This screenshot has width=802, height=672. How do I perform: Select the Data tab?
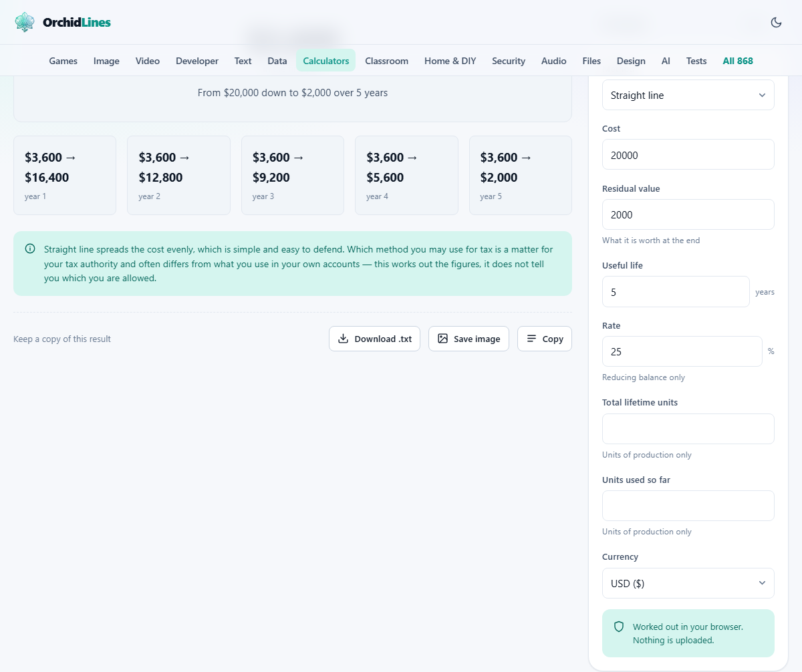coord(277,61)
